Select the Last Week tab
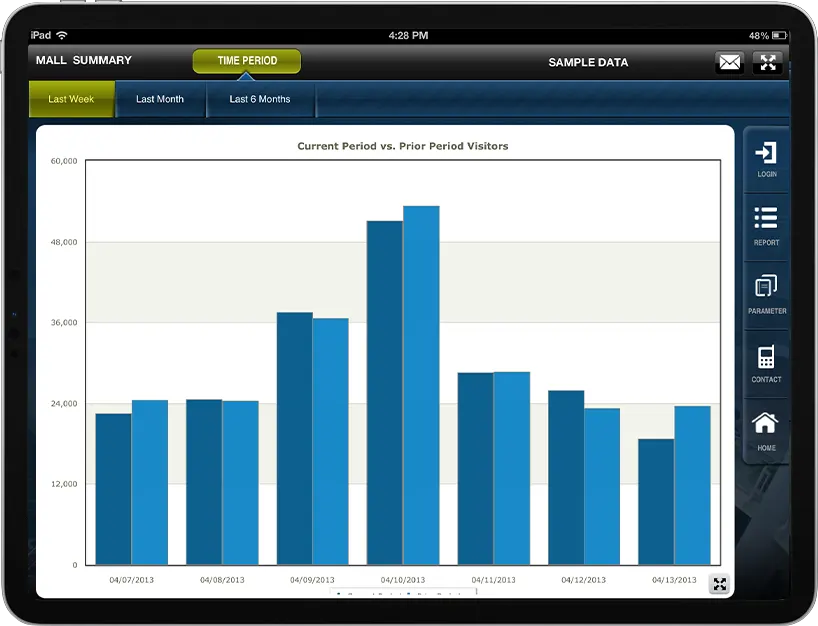Screen dimensions: 818x626 [x=72, y=100]
